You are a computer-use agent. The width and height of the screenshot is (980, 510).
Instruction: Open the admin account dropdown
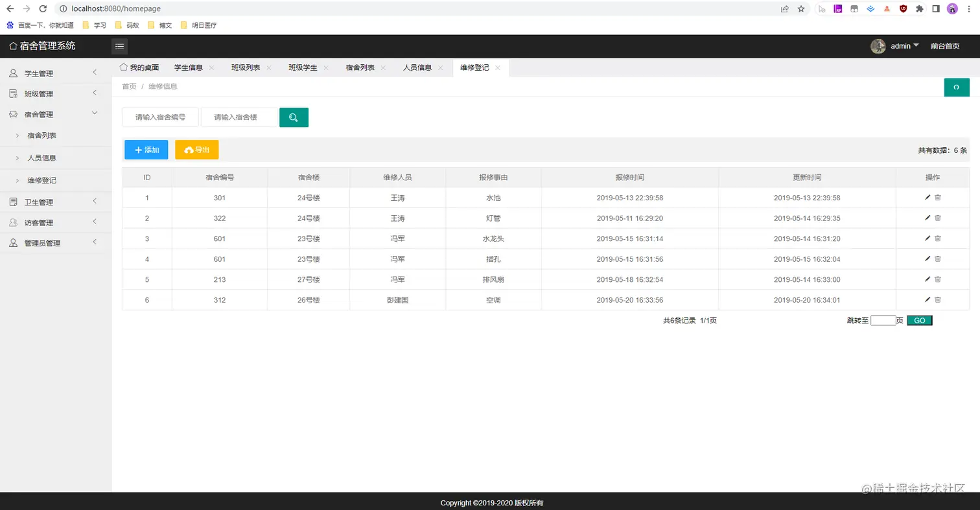[x=905, y=46]
